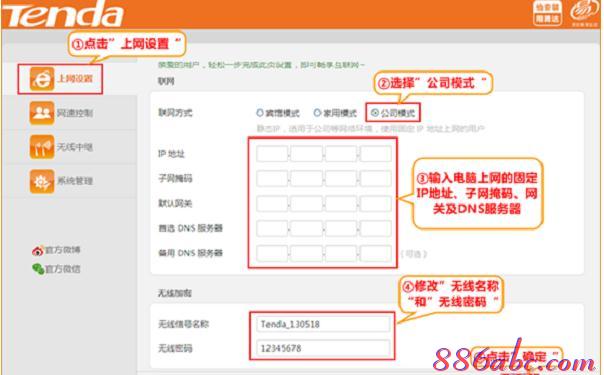Focus the second octet box of 子网掩码

click(x=307, y=178)
